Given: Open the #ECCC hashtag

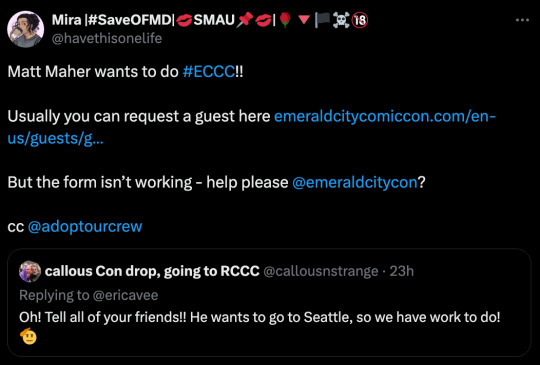Looking at the screenshot, I should [x=209, y=72].
